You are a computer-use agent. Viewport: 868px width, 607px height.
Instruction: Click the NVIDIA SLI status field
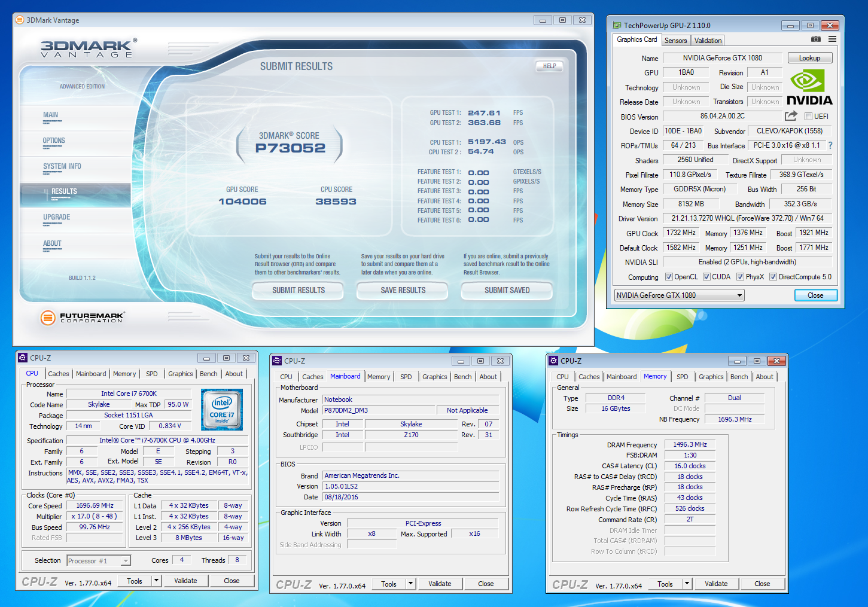(747, 262)
